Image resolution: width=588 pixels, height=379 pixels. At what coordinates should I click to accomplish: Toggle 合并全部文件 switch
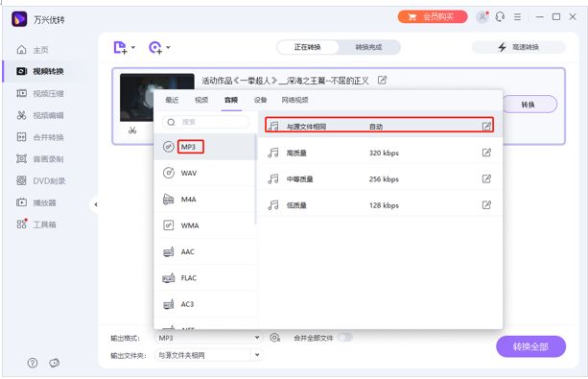click(345, 338)
